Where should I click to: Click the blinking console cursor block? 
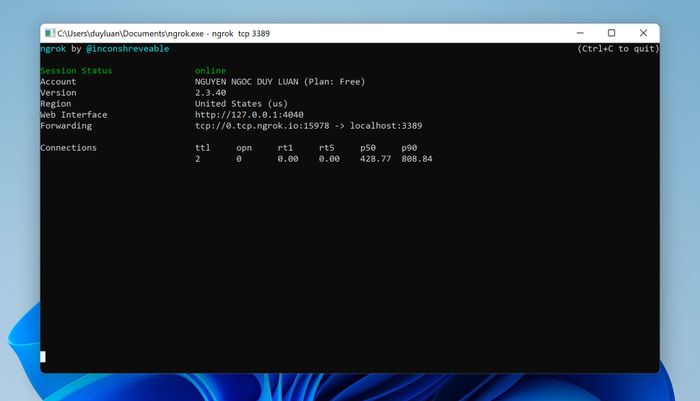43,356
